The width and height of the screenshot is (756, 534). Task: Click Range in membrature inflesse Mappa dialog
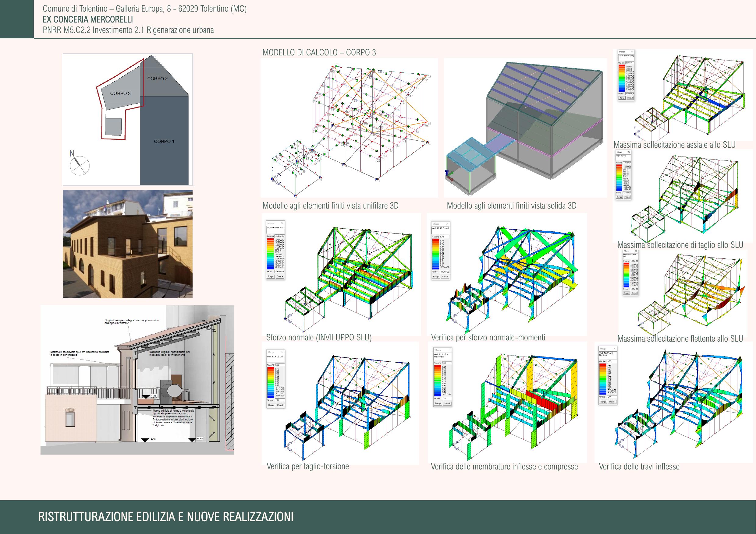(x=438, y=403)
